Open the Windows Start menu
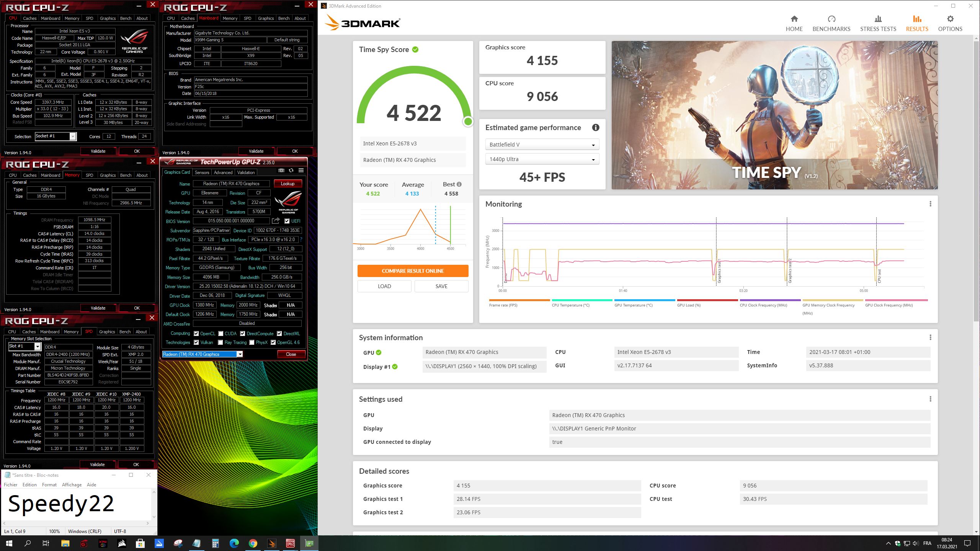Screen dimensions: 980x551 click(9, 543)
